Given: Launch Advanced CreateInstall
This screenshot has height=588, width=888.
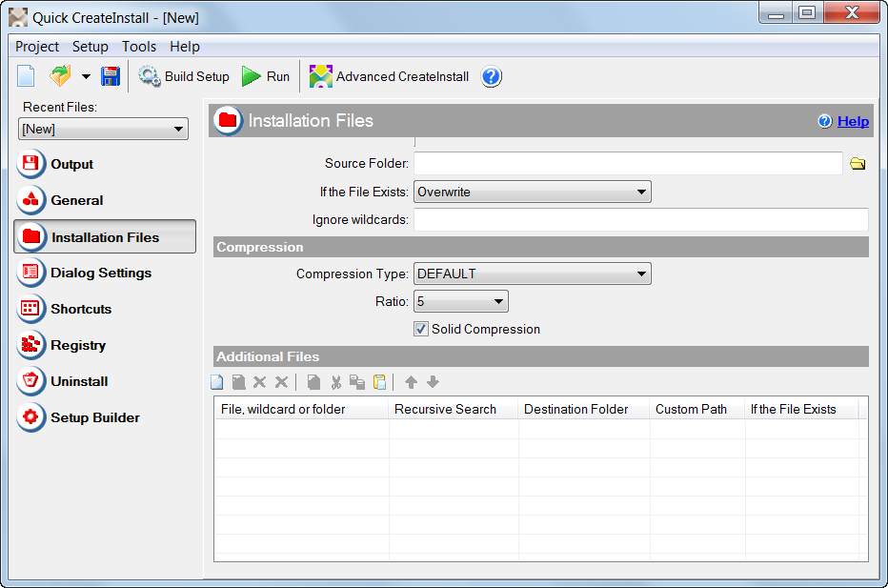Looking at the screenshot, I should 389,76.
